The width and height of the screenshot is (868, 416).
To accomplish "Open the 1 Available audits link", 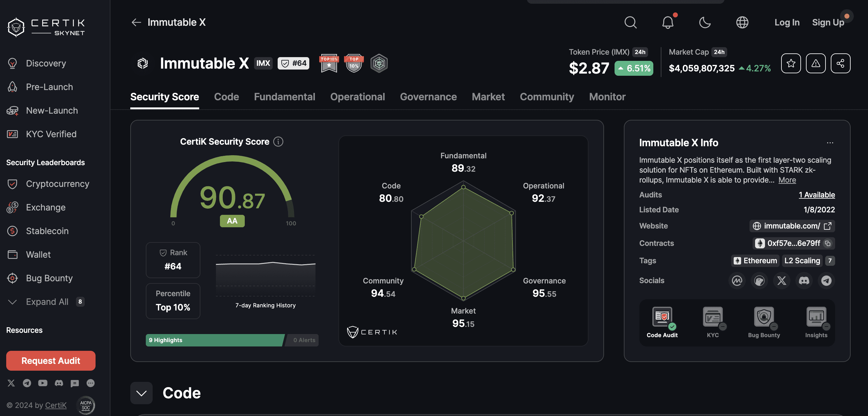I will [817, 195].
